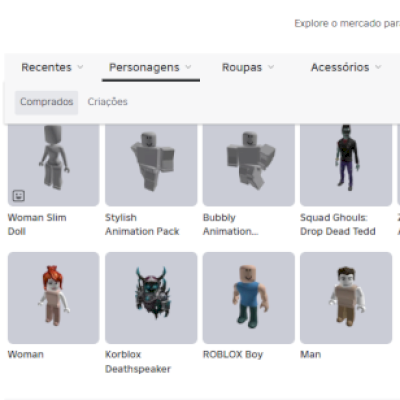Open the Recentes tab
The image size is (400, 400).
coord(46,67)
